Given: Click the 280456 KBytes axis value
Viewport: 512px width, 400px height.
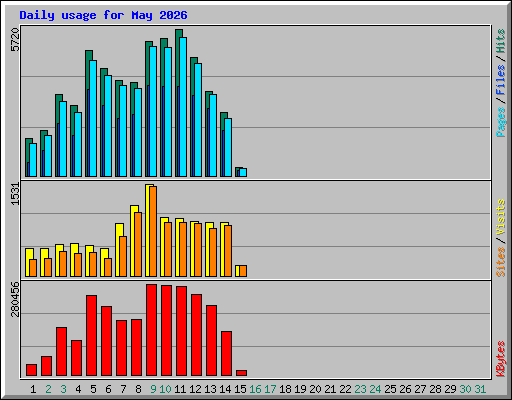Looking at the screenshot, I should (x=15, y=299).
